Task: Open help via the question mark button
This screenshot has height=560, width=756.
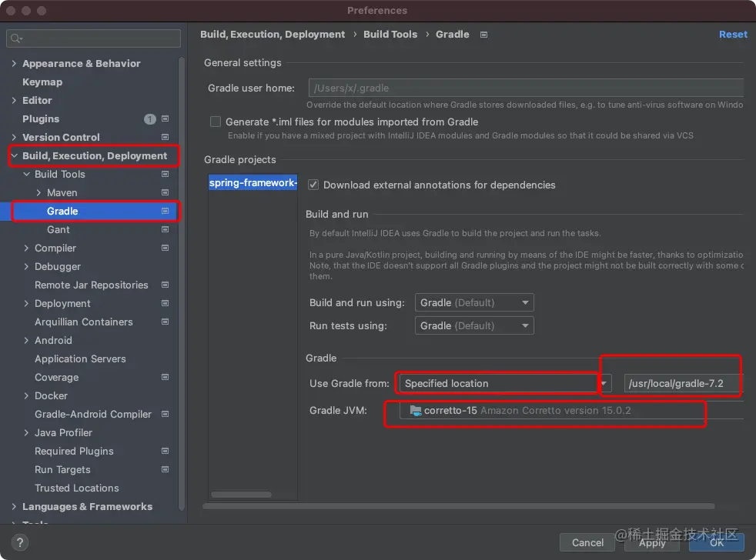Action: [20, 542]
